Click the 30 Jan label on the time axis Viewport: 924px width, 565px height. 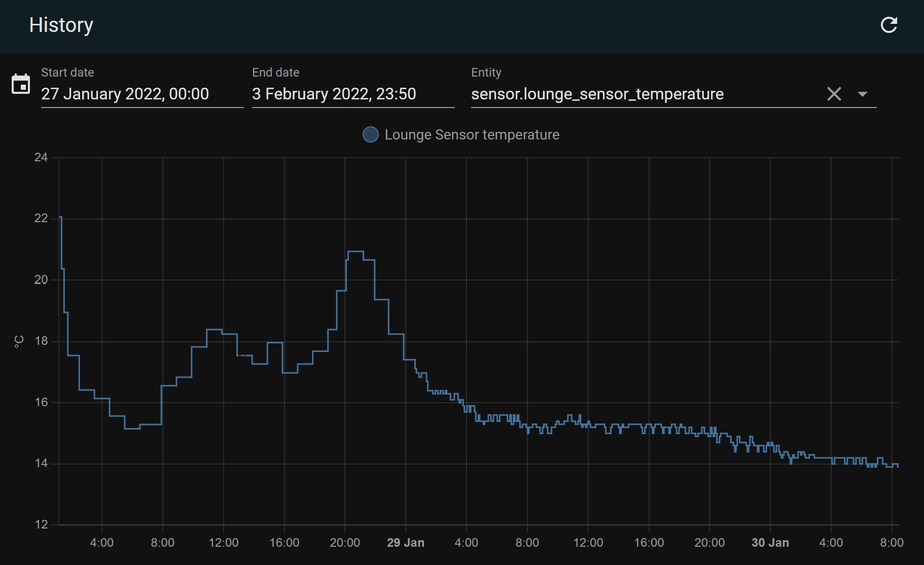(x=770, y=543)
